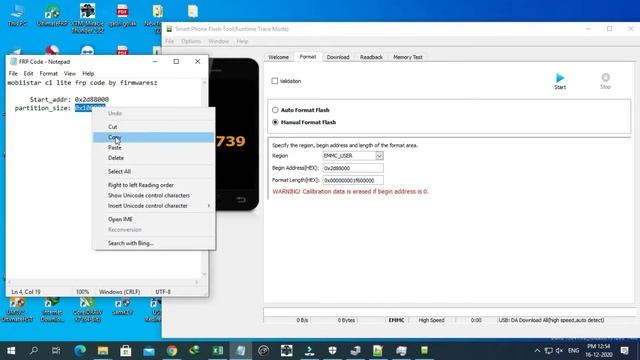Open Internet Download Manager desktop icon

[52, 310]
